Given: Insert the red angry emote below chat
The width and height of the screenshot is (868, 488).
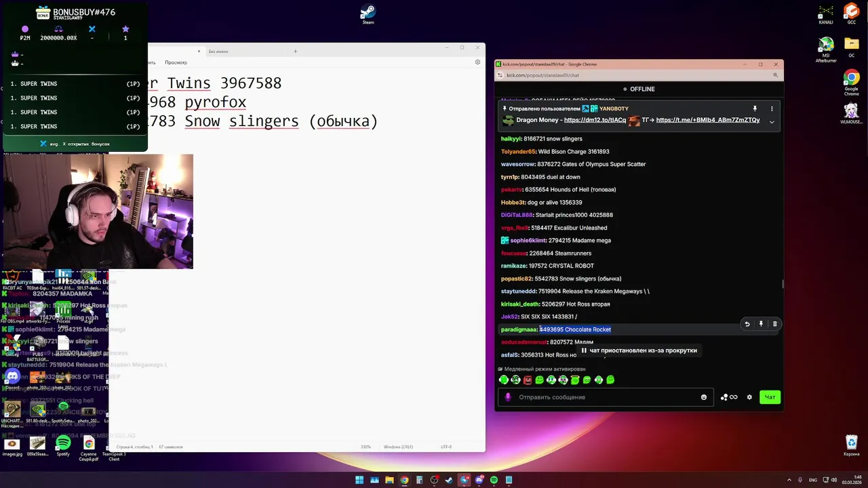Looking at the screenshot, I should 528,380.
